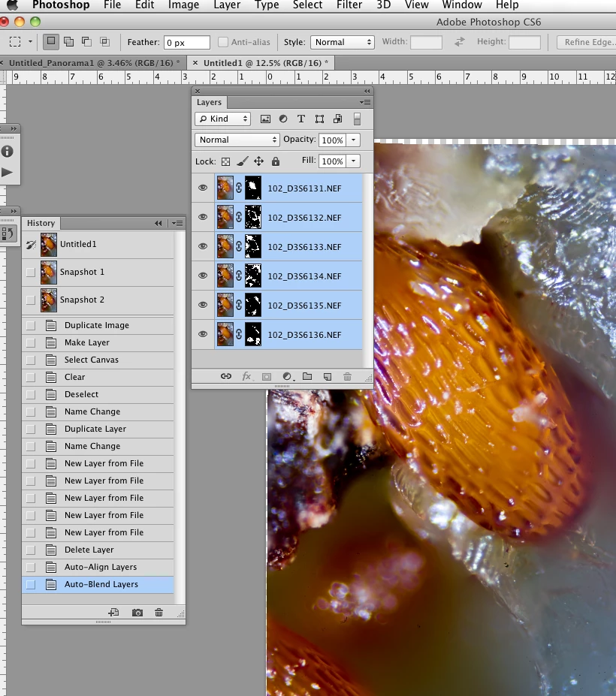Viewport: 616px width, 696px height.
Task: Lock transparent pixels icon
Action: 225,161
